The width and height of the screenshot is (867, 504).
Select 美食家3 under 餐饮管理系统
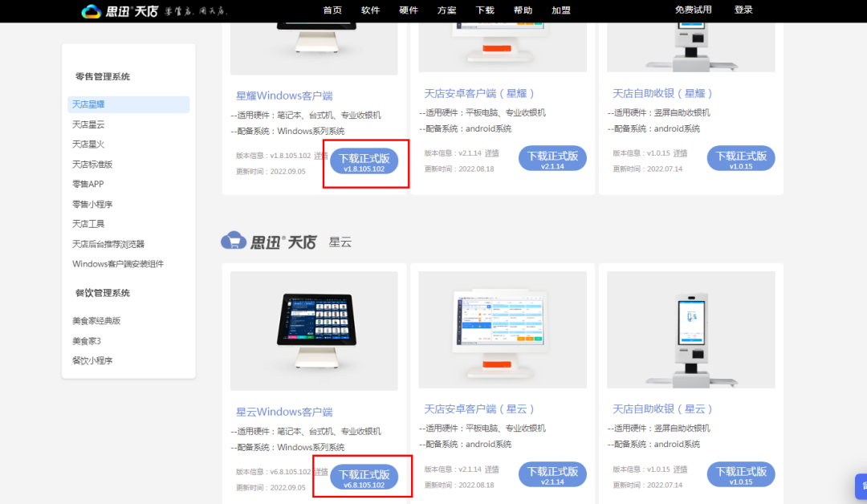[88, 339]
